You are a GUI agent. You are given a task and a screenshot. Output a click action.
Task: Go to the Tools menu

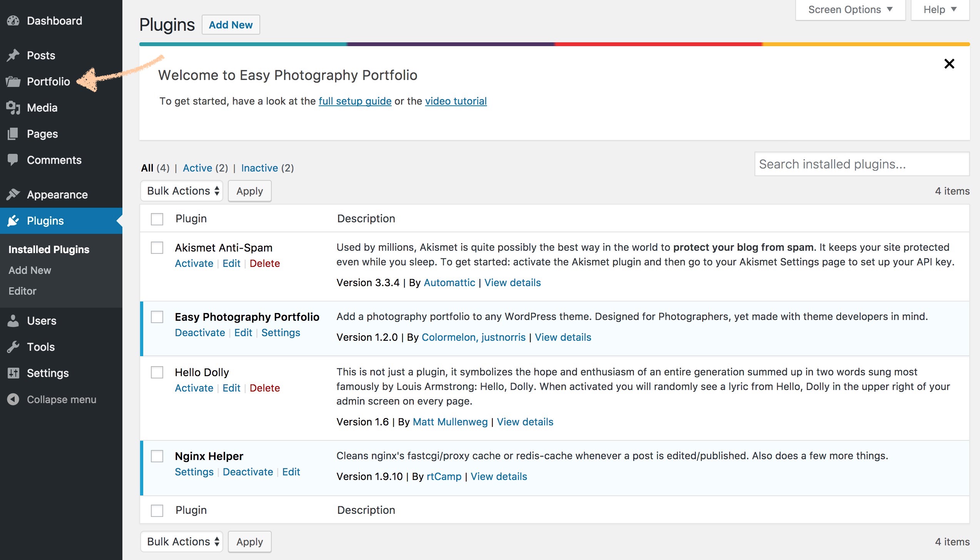tap(61, 347)
